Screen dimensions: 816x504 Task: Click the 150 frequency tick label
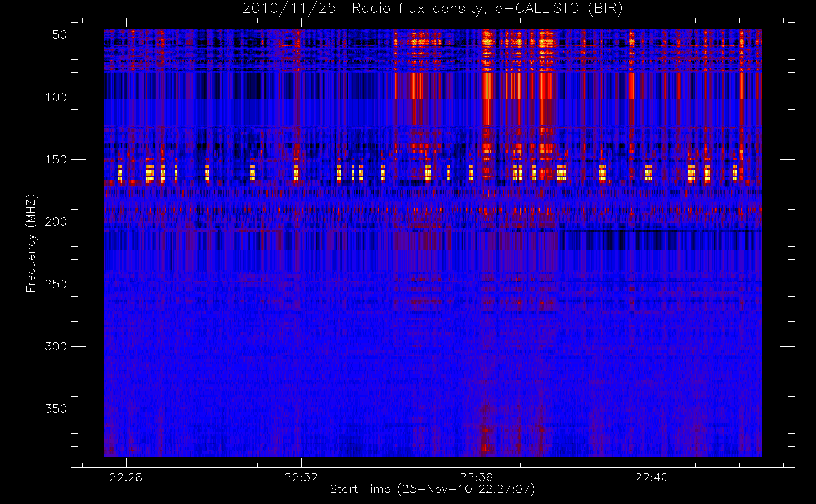(x=56, y=159)
